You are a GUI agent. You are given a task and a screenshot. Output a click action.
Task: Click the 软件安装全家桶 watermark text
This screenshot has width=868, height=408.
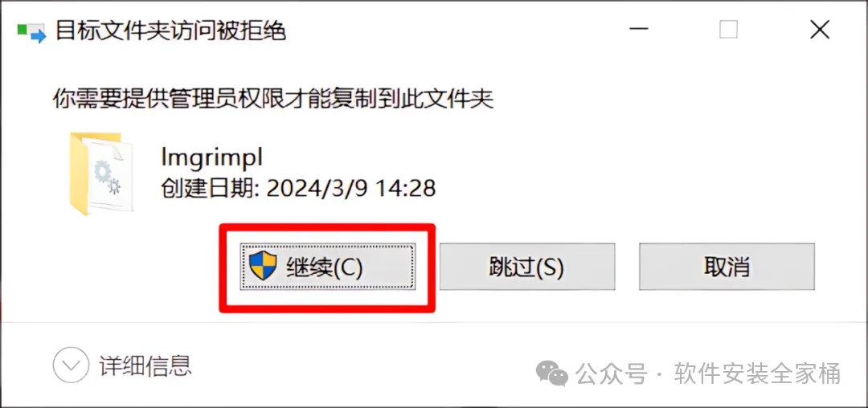click(757, 373)
